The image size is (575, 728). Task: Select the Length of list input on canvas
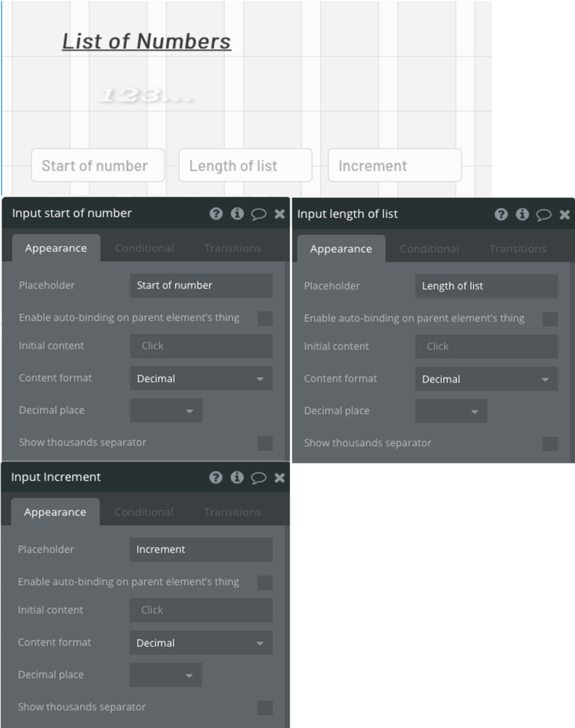245,166
